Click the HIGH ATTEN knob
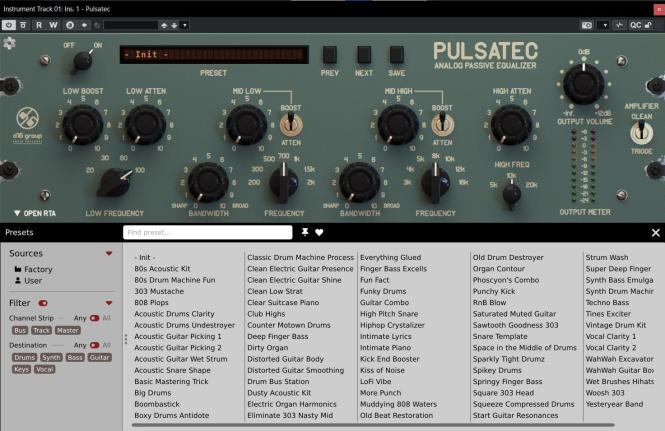 (x=511, y=125)
